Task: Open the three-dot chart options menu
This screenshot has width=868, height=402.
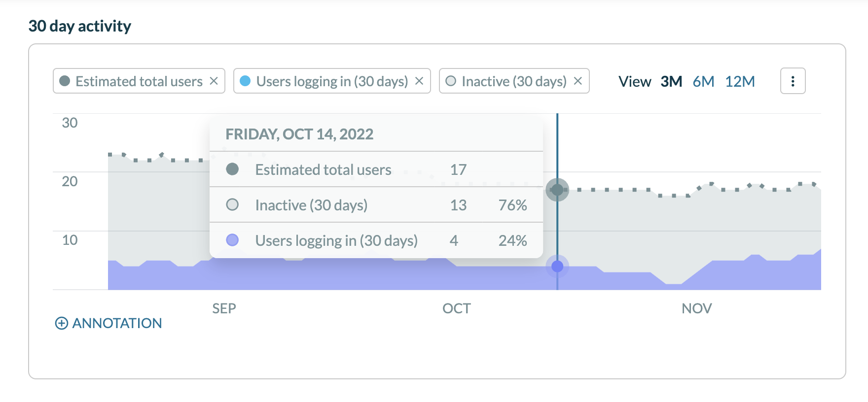Action: (x=793, y=81)
